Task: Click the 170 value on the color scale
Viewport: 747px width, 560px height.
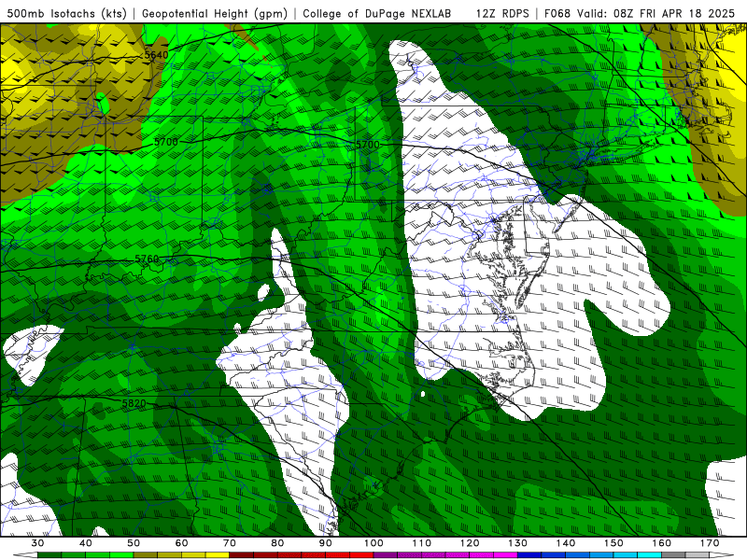Action: click(710, 543)
